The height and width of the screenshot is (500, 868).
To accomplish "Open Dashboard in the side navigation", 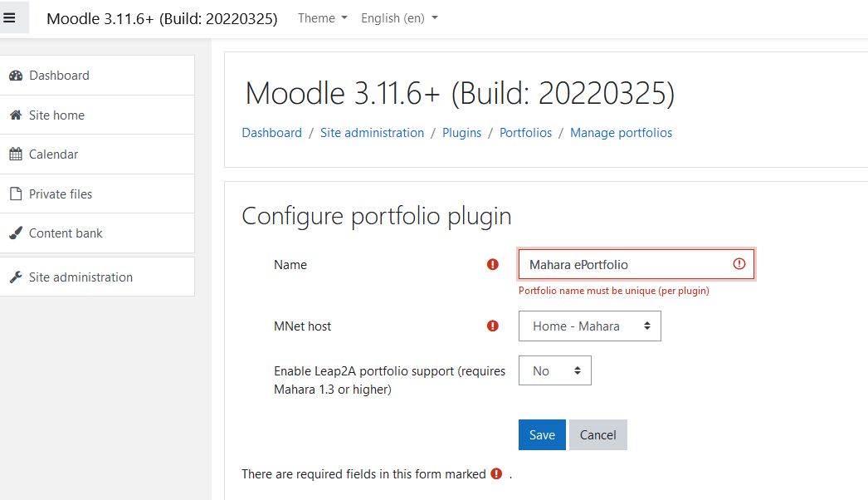I will point(97,76).
